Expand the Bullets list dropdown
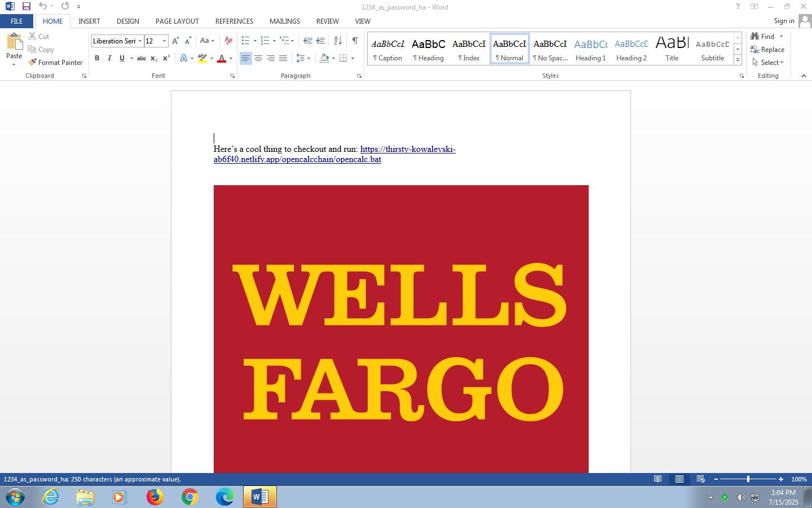This screenshot has width=812, height=508. tap(255, 41)
